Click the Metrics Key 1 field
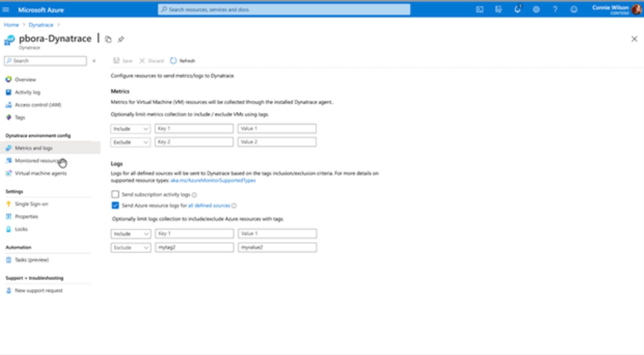Screen dimensions: 644x355 coord(194,128)
